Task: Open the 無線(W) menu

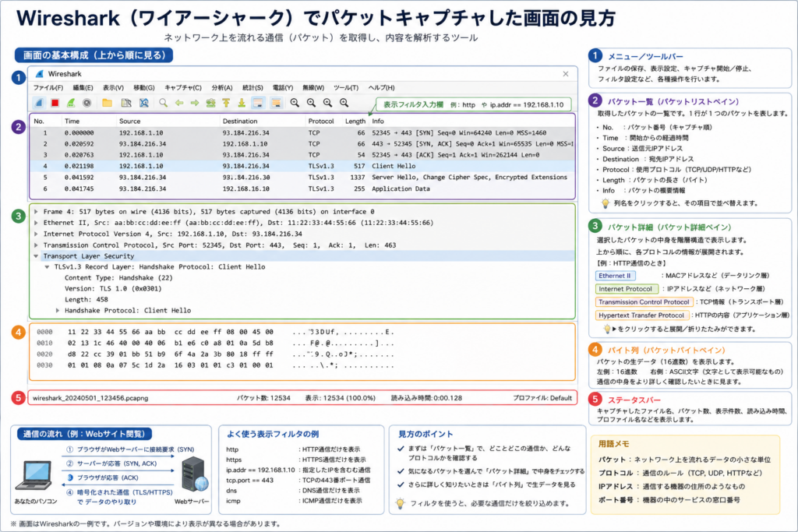Action: click(x=313, y=87)
